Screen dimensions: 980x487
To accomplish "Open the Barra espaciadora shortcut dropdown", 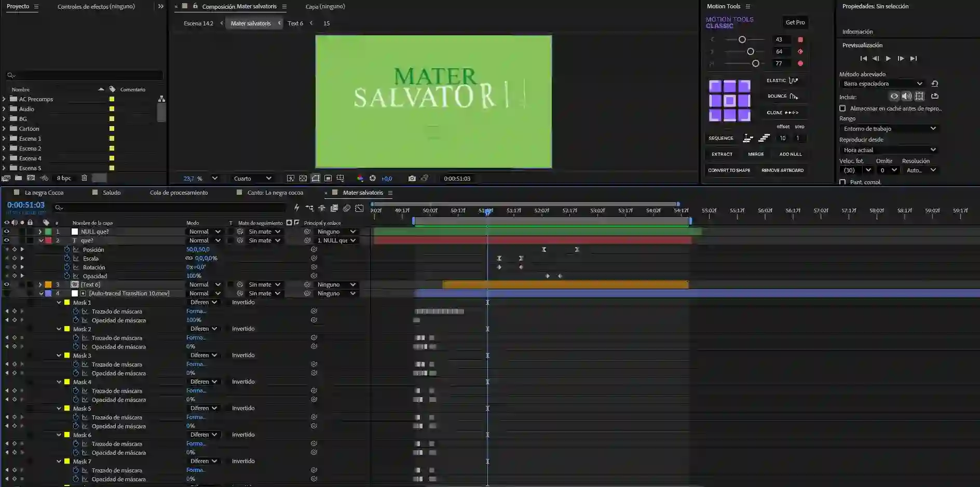I will click(x=882, y=84).
